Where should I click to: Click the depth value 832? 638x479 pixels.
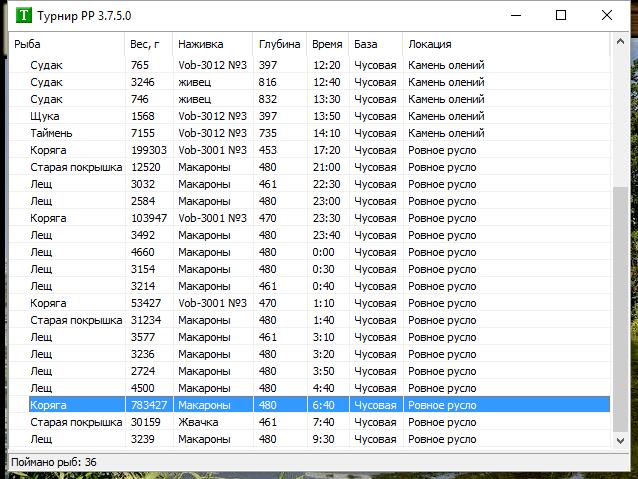(267, 99)
